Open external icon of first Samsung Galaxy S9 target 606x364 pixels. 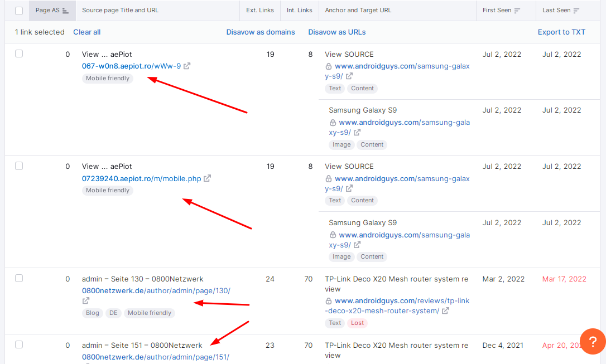pyautogui.click(x=357, y=133)
